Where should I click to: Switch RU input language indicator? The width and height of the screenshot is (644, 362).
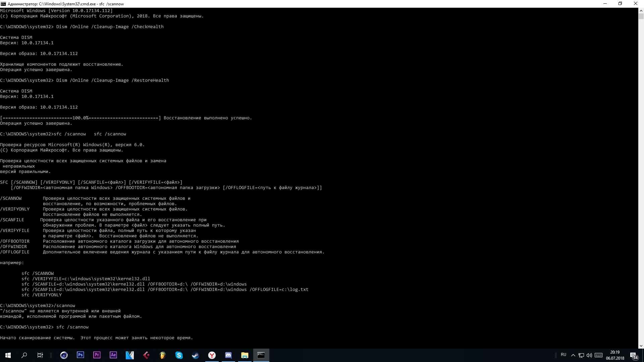click(563, 355)
